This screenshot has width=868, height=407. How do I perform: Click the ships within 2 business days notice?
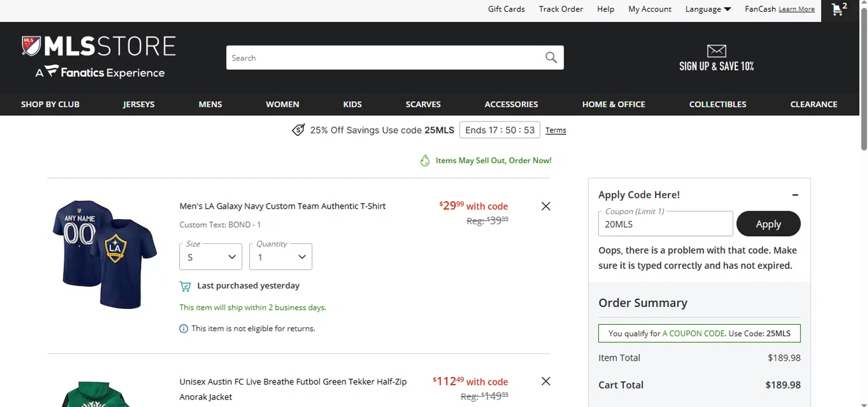click(253, 308)
